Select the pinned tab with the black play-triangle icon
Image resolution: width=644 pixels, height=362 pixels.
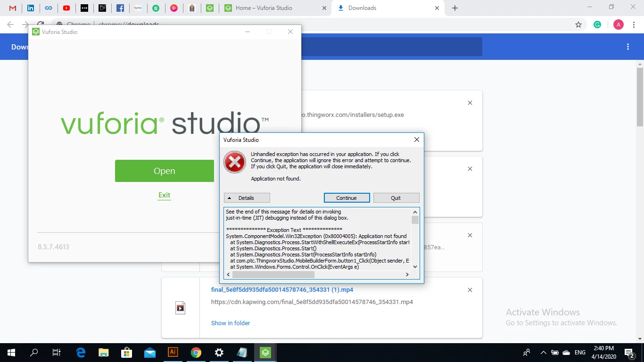click(102, 8)
